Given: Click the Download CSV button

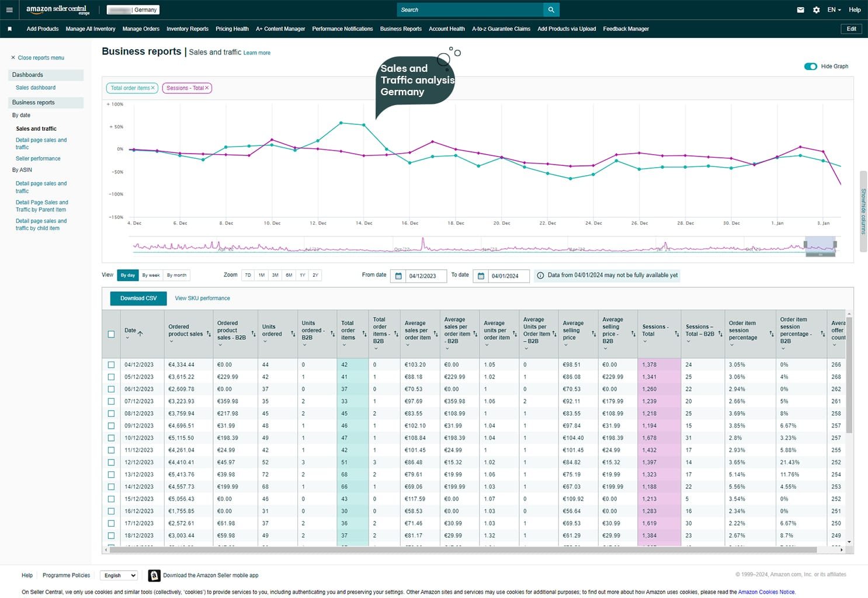Looking at the screenshot, I should tap(138, 298).
